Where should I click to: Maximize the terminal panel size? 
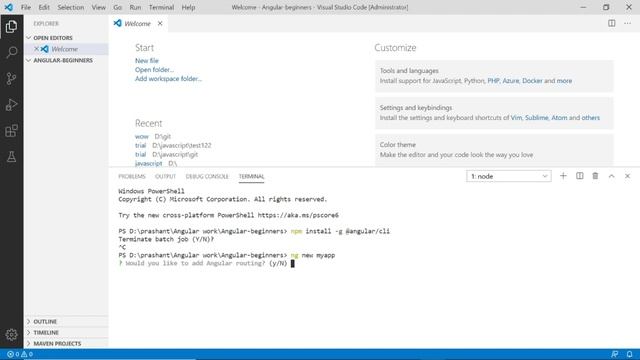611,176
